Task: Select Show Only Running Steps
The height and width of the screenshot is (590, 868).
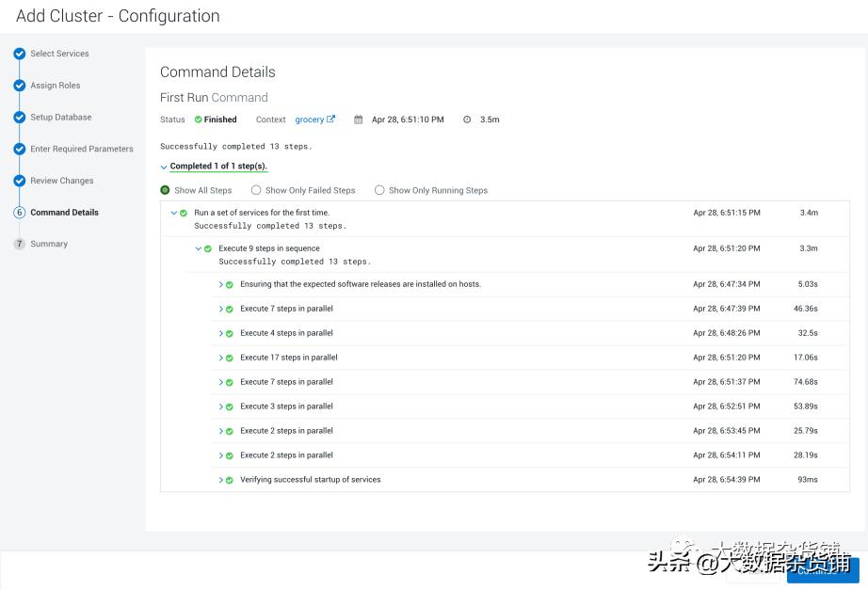Action: tap(379, 189)
